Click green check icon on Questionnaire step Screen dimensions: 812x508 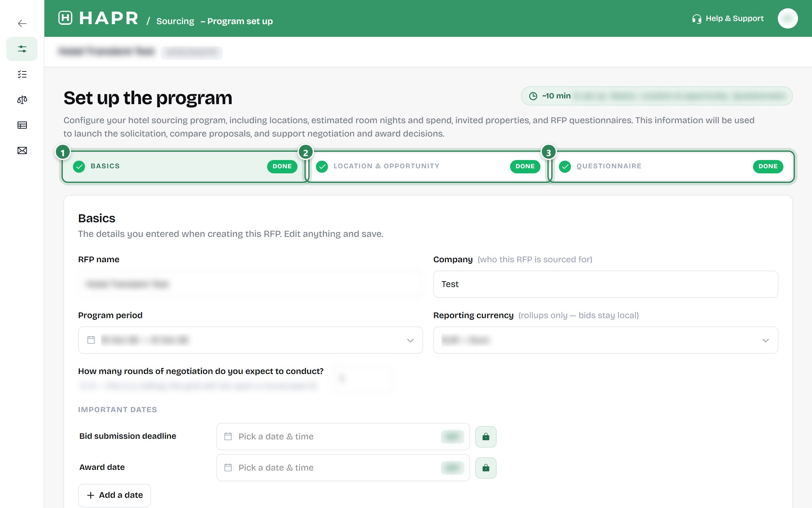click(x=565, y=167)
